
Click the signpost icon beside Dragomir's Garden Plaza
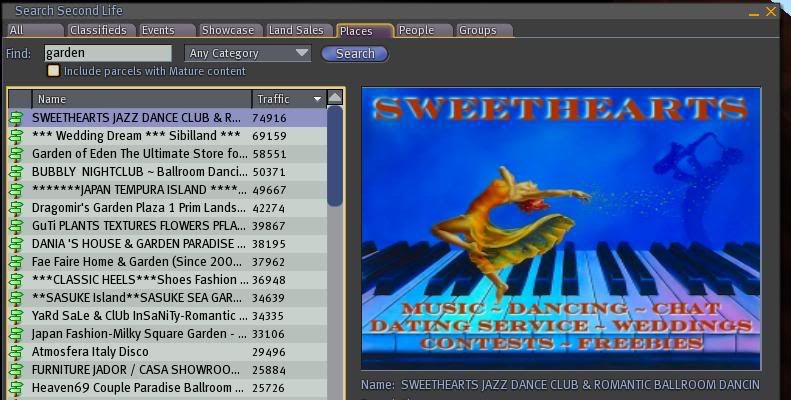tap(16, 208)
